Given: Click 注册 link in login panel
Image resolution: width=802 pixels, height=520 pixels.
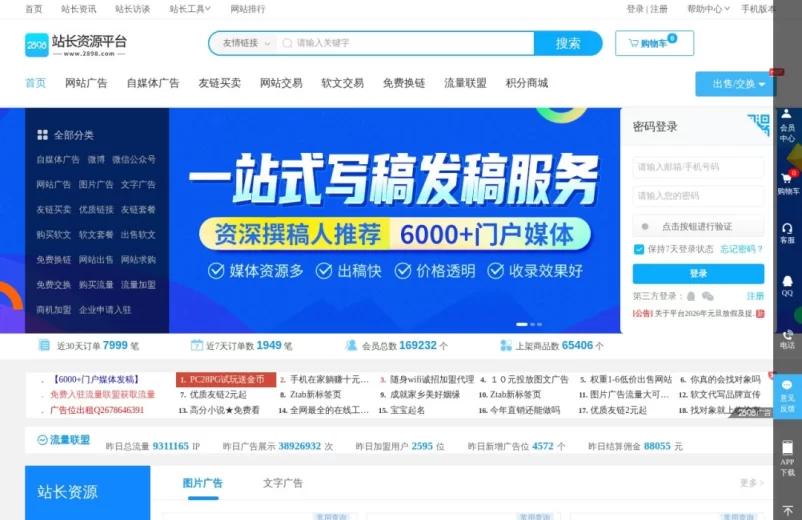Looking at the screenshot, I should coord(755,296).
